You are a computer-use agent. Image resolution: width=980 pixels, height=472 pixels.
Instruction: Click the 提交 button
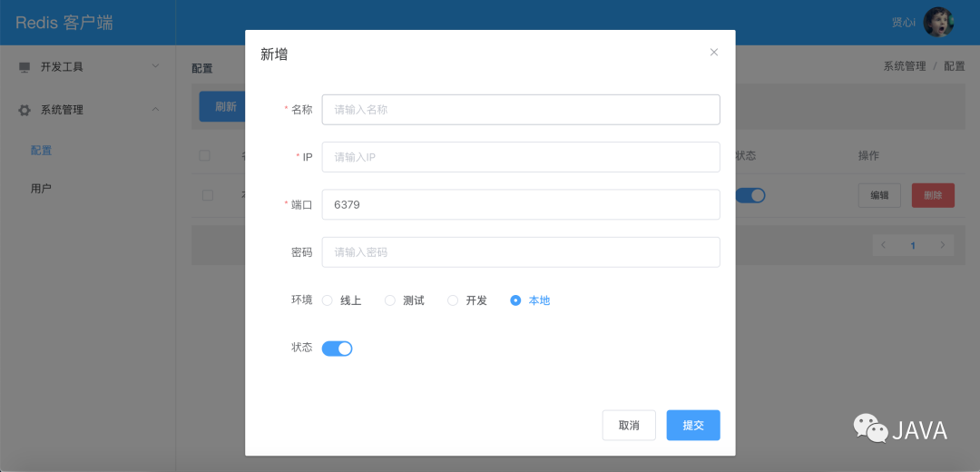tap(693, 425)
